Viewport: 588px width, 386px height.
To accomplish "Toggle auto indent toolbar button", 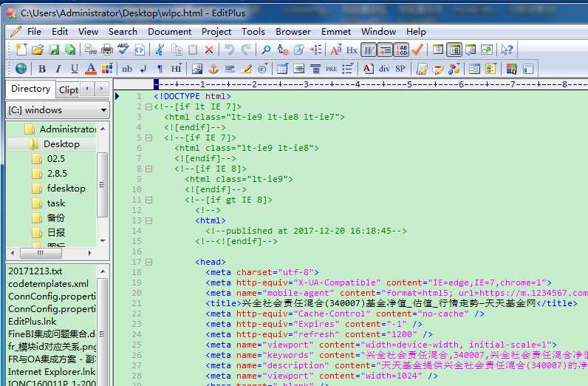I will tap(385, 50).
